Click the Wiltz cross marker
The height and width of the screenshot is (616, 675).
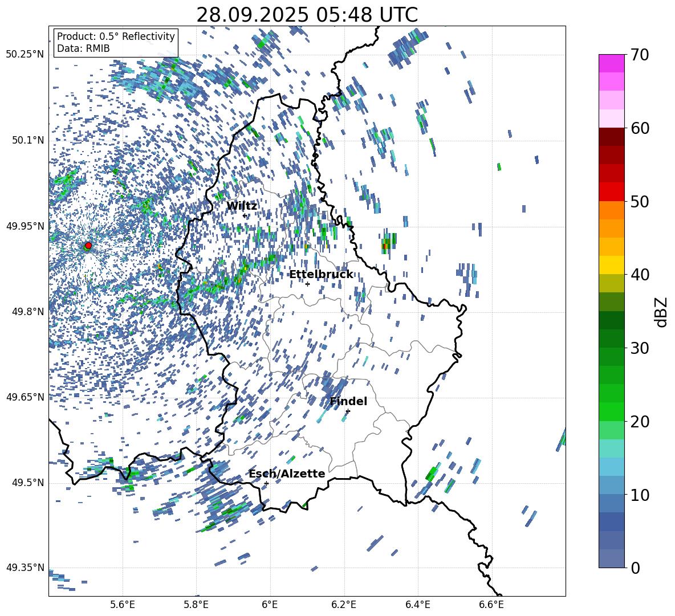tap(245, 215)
